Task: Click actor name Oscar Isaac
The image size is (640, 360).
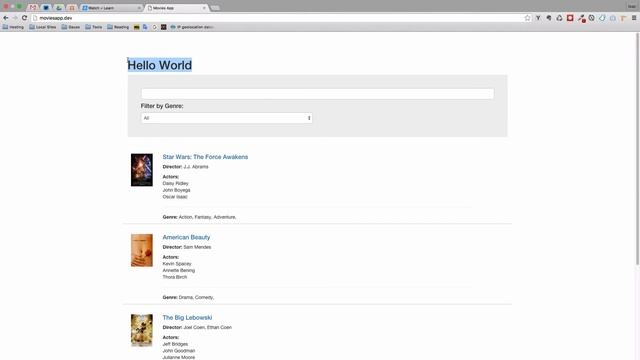Action: (x=175, y=196)
